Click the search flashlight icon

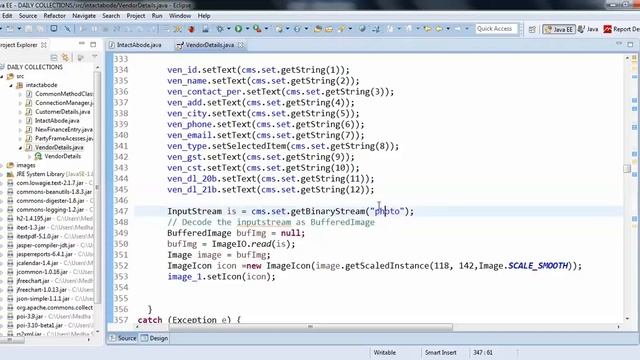point(341,29)
